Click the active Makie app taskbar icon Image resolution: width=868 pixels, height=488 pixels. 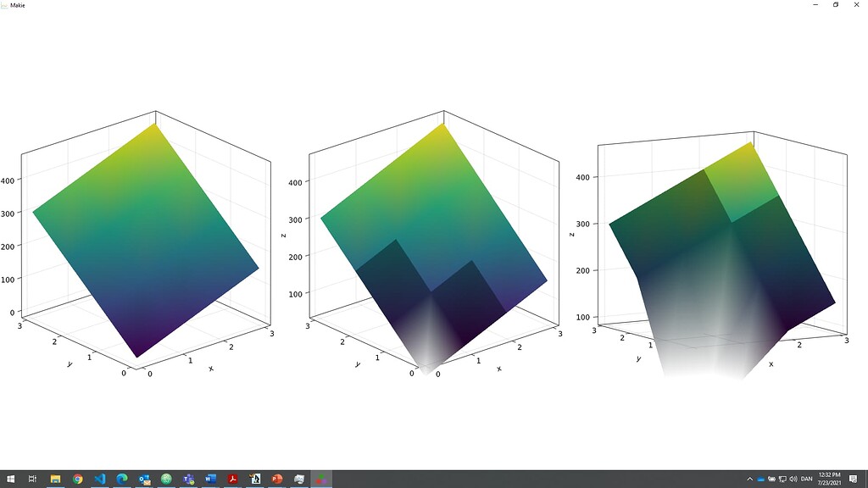point(322,480)
